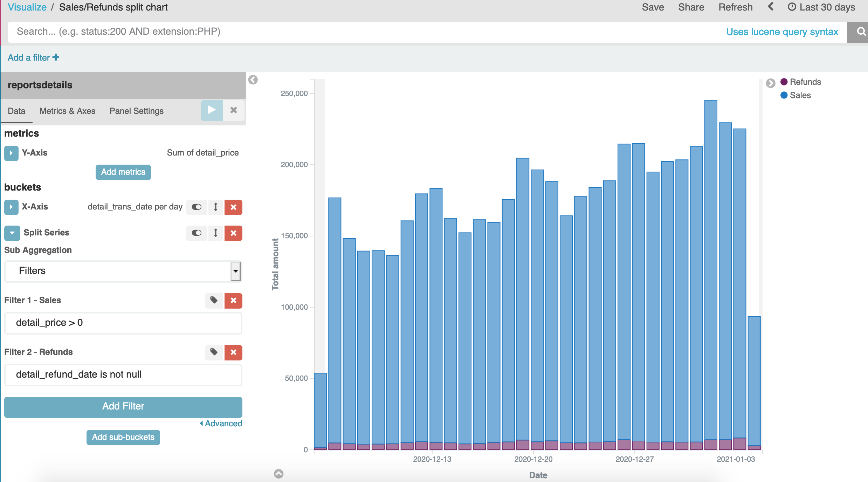Screen dimensions: 868x482
Task: Click the Split Series reorder arrows icon
Action: (216, 233)
